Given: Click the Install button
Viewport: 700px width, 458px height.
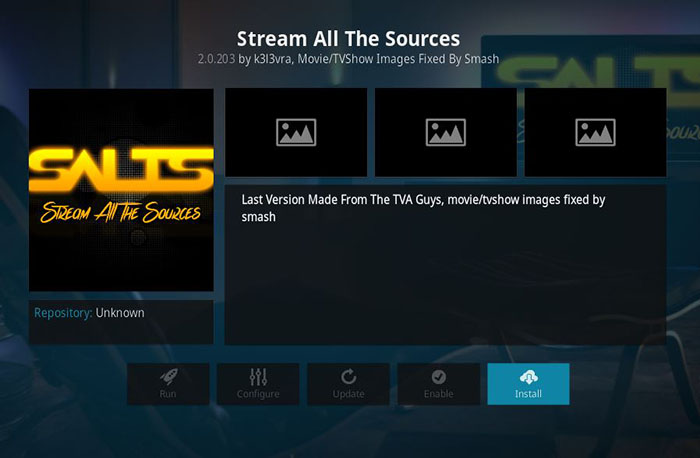Looking at the screenshot, I should click(528, 384).
